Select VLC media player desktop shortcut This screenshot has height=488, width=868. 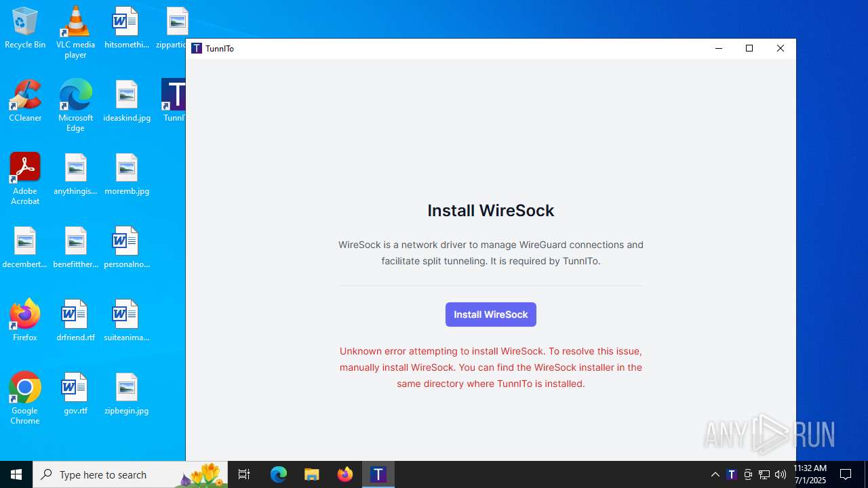click(75, 33)
